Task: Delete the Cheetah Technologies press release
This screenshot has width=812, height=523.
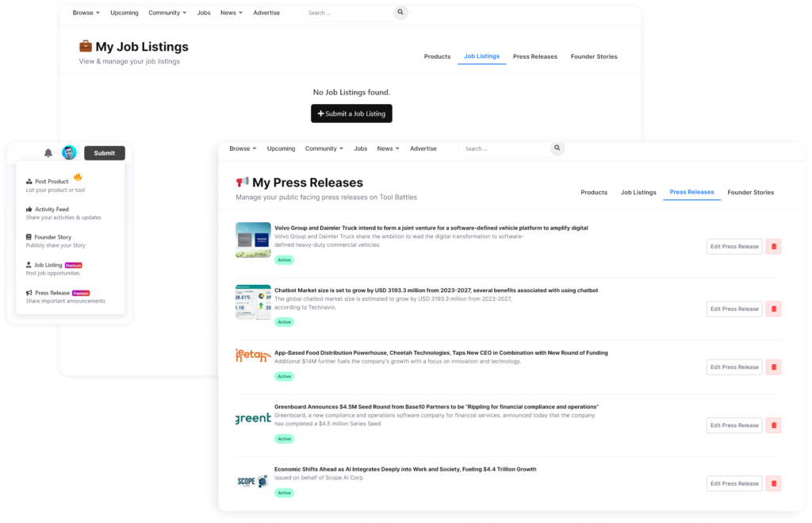Action: (774, 367)
